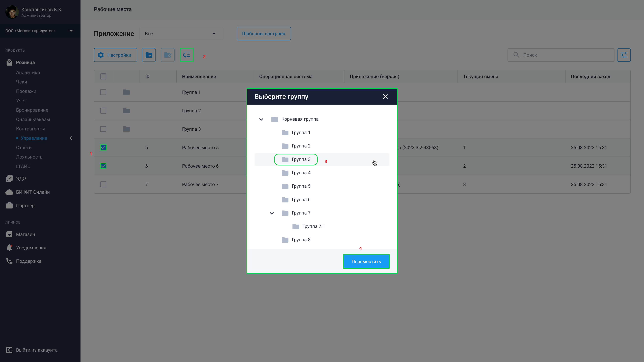Check the Группа 3 row checkbox

coord(103,129)
